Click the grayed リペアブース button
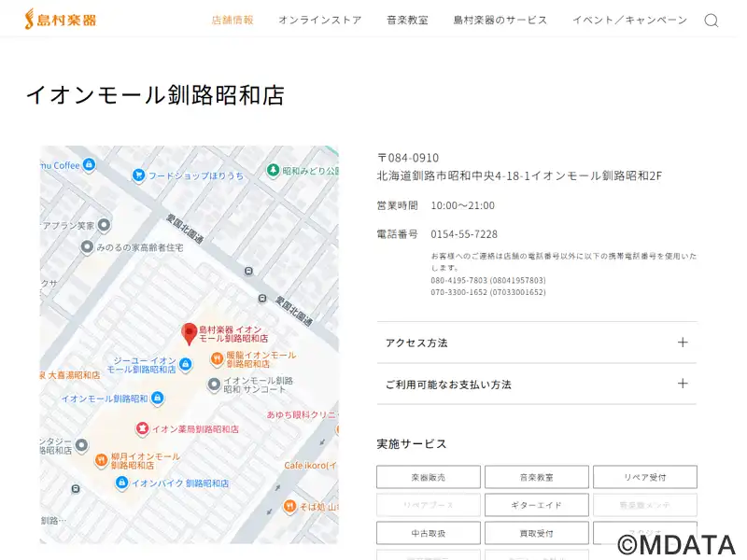This screenshot has height=560, width=747. click(429, 505)
